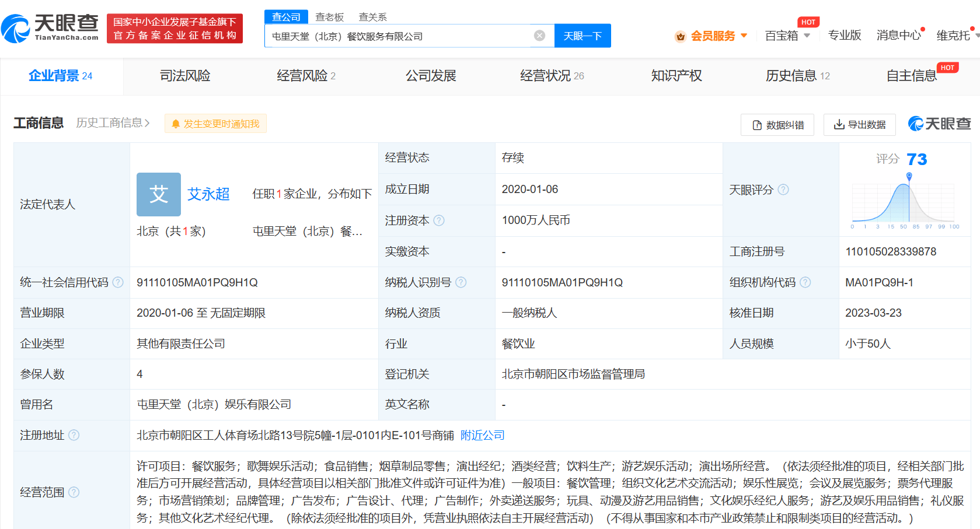Image resolution: width=980 pixels, height=529 pixels.
Task: Open 历史工商信息 chevron link
Action: coord(113,123)
